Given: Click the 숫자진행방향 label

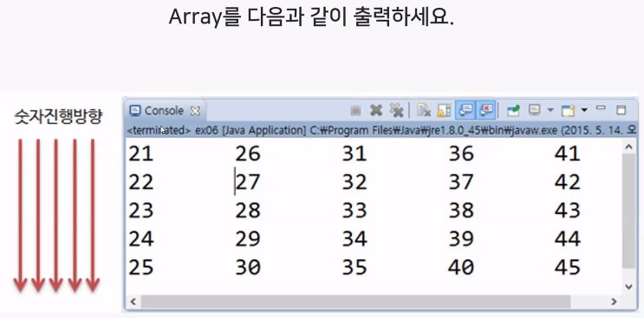Looking at the screenshot, I should coord(58,117).
